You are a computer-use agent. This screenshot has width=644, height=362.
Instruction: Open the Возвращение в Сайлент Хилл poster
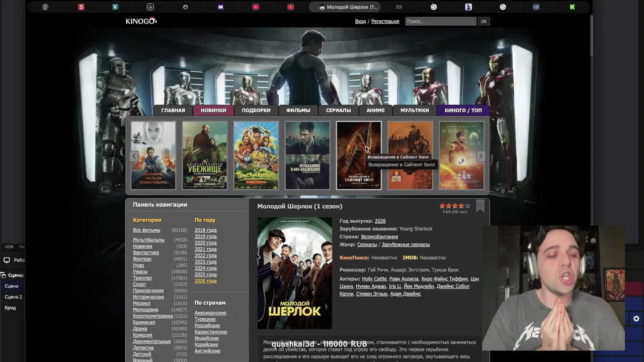[359, 155]
